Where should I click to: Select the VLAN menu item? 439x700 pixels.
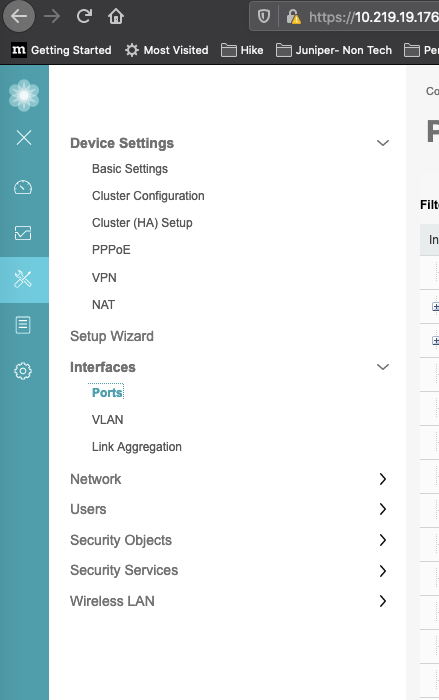click(108, 420)
